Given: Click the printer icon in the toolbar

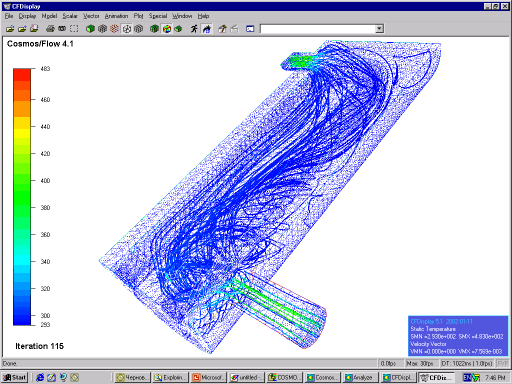Looking at the screenshot, I should coord(50,29).
